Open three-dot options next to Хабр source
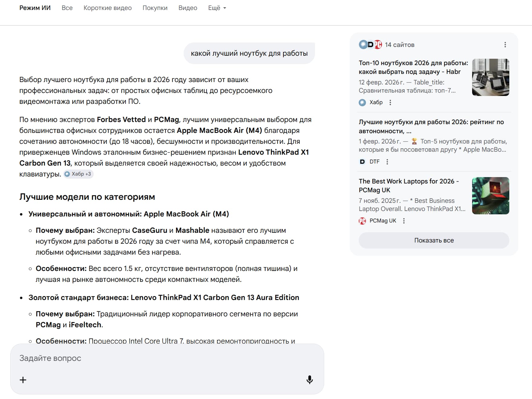 coord(390,103)
